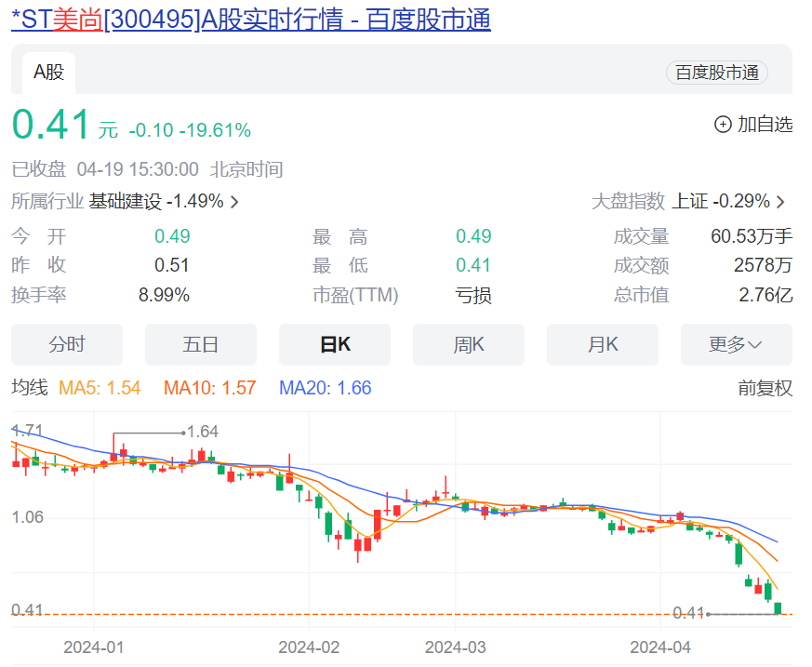Select the currently active 日K view
The image size is (812, 667).
(x=334, y=344)
